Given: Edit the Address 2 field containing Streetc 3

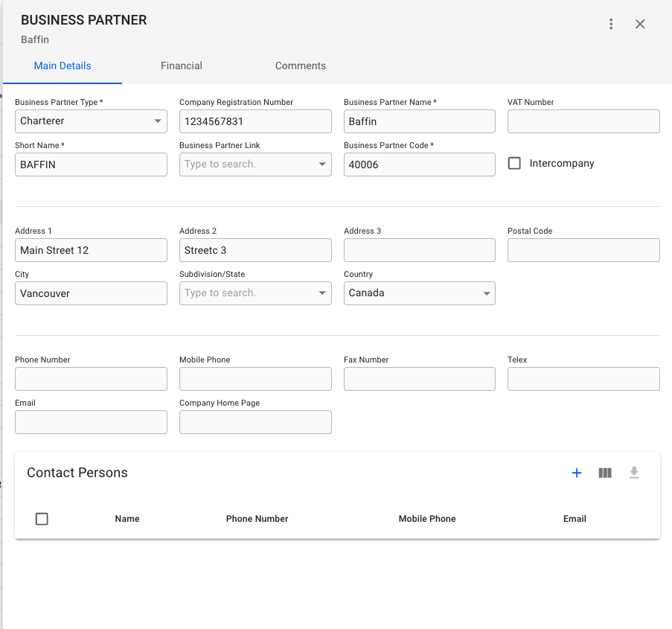Looking at the screenshot, I should click(x=255, y=250).
